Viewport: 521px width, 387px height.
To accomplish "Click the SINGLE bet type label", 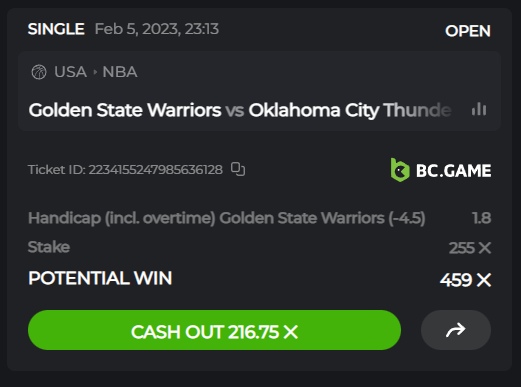I will click(56, 29).
